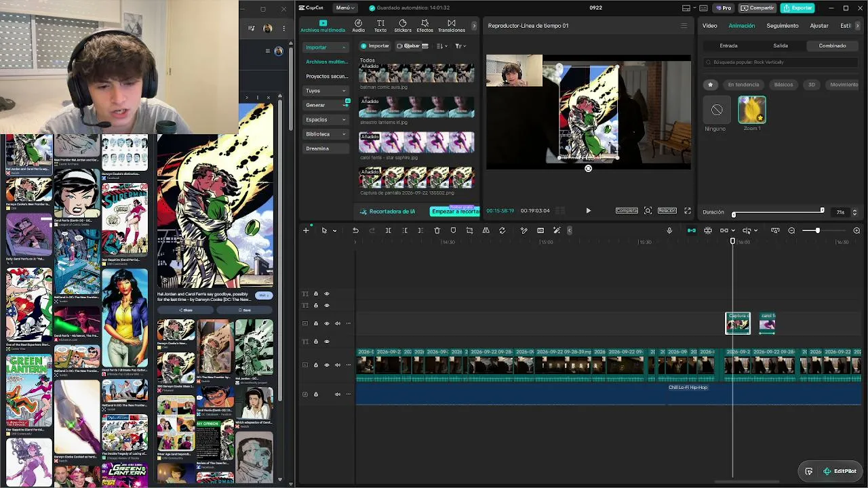This screenshot has height=488, width=868.
Task: Open the Transiciones panel
Action: click(x=452, y=26)
